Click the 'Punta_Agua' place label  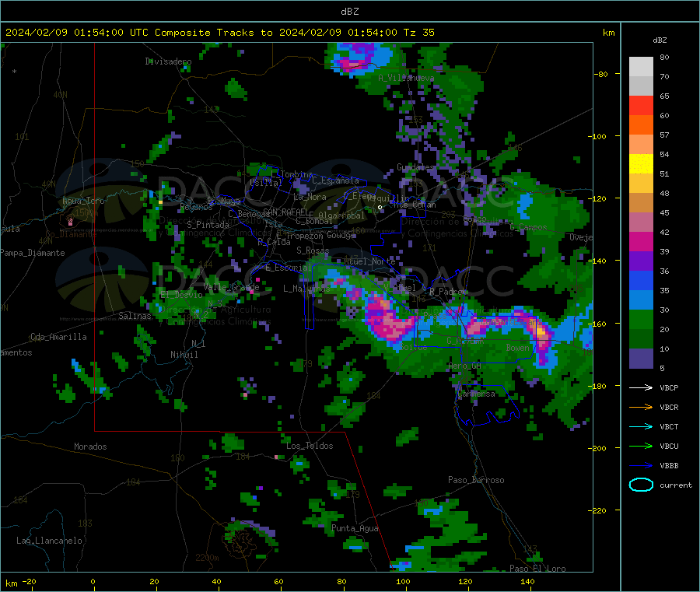355,528
